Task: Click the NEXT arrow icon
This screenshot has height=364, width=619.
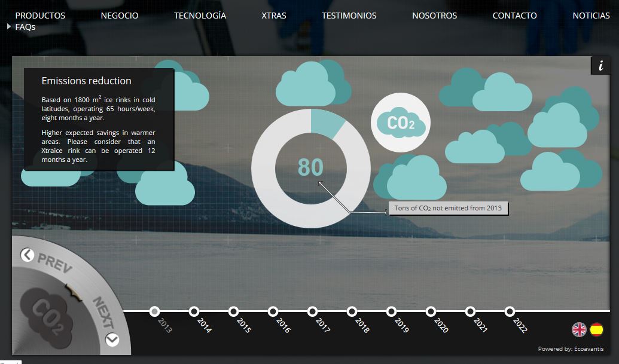Action: 112,340
